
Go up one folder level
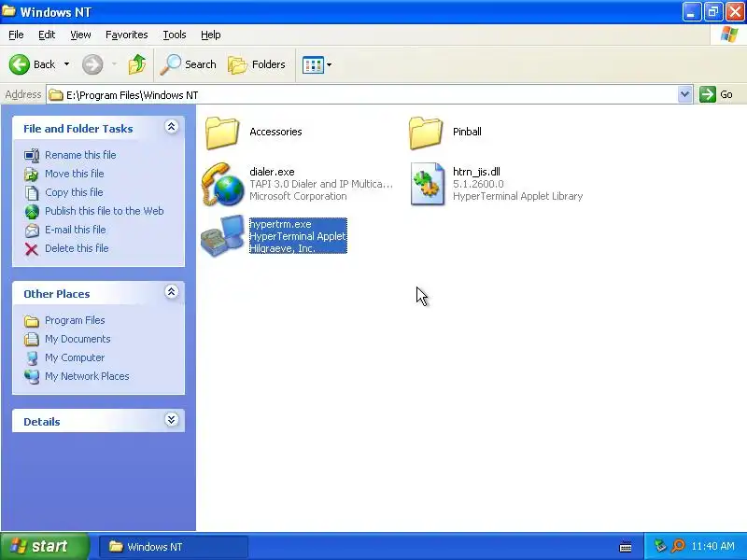[137, 64]
